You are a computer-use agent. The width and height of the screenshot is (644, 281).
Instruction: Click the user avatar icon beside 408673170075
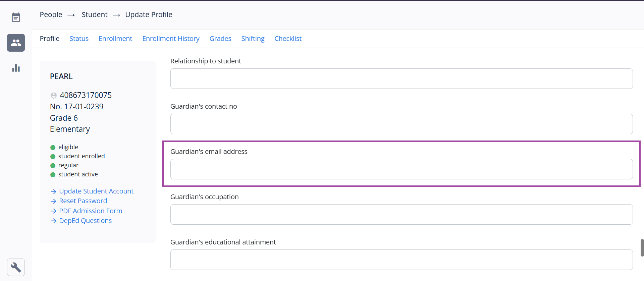[53, 96]
